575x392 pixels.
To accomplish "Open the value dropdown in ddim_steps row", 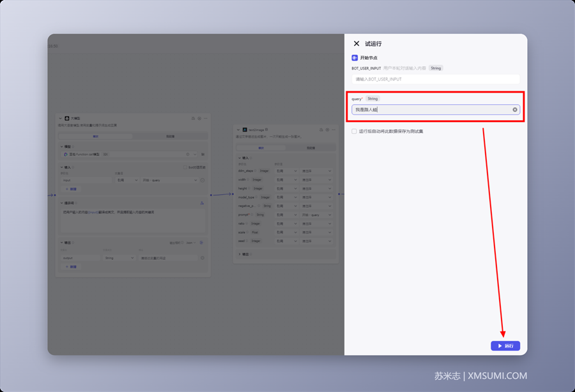I will point(316,171).
